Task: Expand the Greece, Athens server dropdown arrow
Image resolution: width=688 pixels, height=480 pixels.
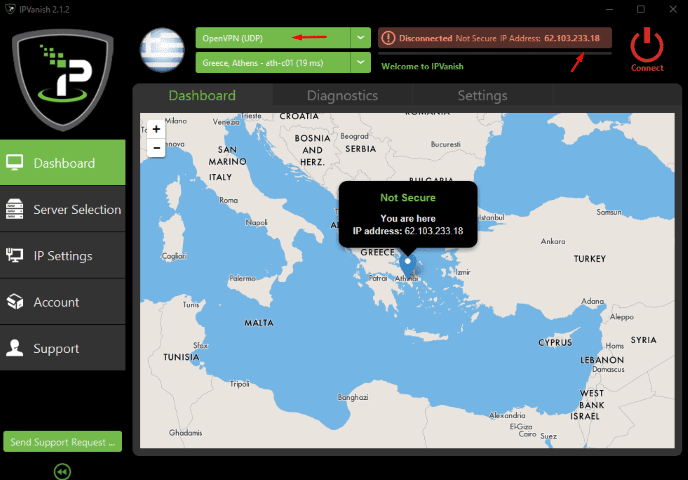Action: (x=360, y=62)
